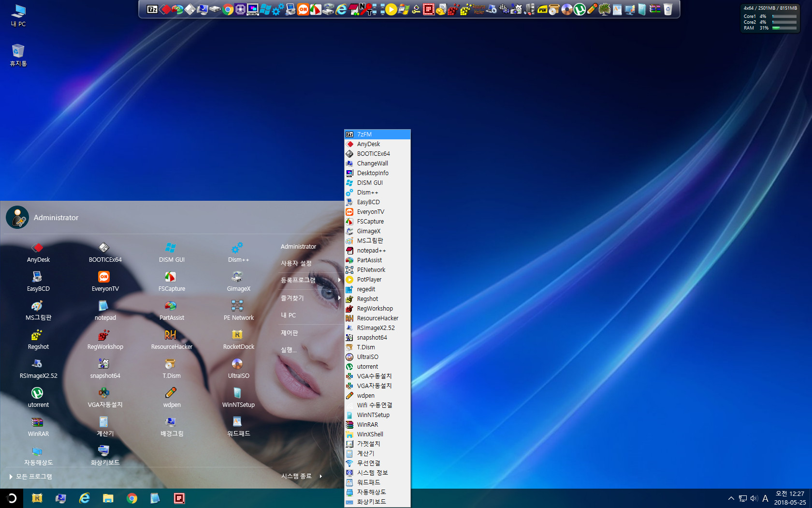This screenshot has height=508, width=812.
Task: Launch EveryonTV tile in start menu
Action: point(105,282)
